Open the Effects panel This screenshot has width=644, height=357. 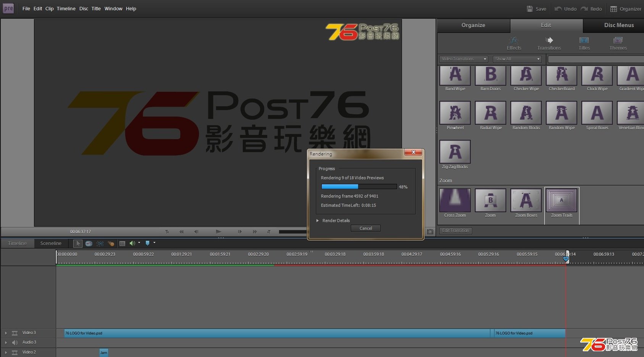(x=514, y=44)
